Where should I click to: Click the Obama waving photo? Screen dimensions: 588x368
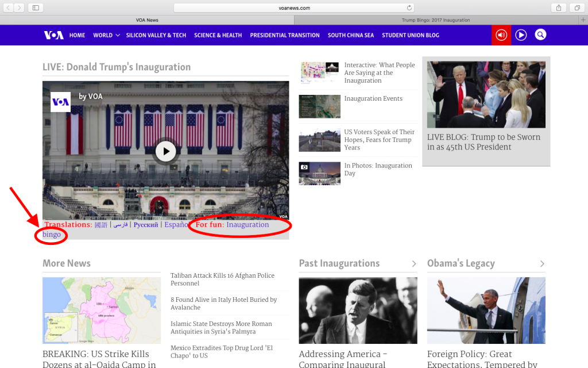(486, 310)
